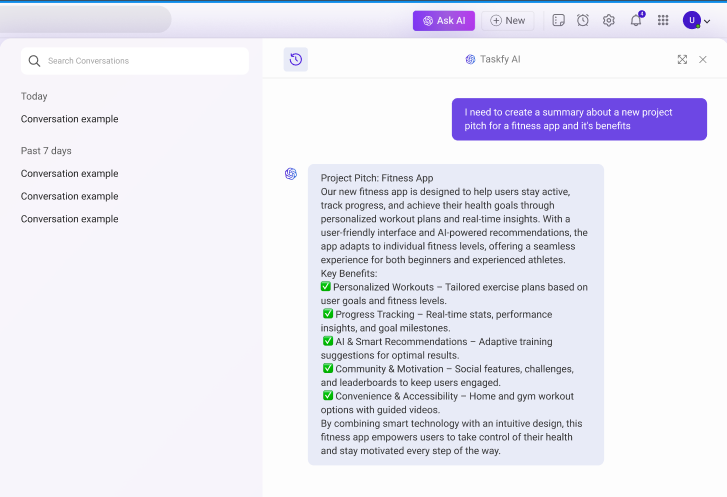
Task: Open first Conversation example under Past 7 days
Action: pyautogui.click(x=70, y=173)
